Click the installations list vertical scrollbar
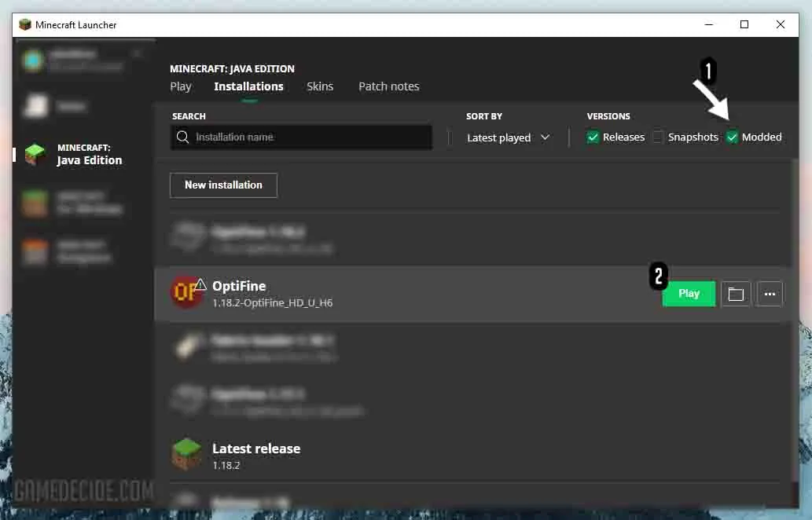Screen dimensions: 812x520 pos(795,320)
